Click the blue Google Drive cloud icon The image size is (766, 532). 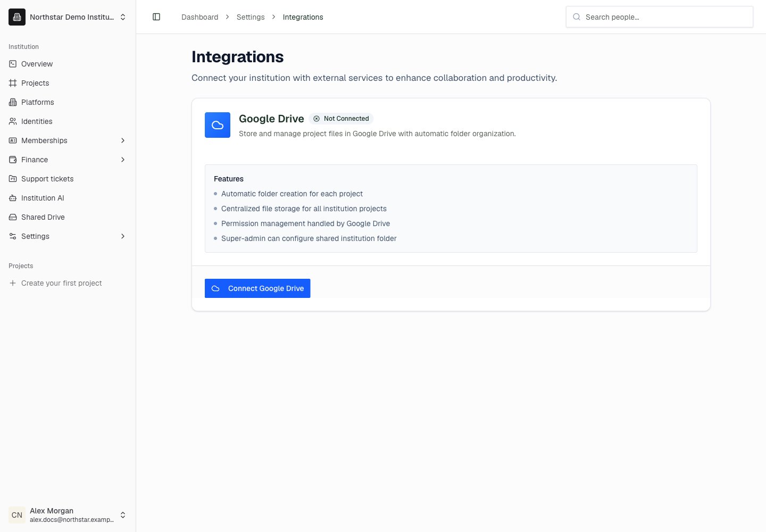tap(218, 125)
